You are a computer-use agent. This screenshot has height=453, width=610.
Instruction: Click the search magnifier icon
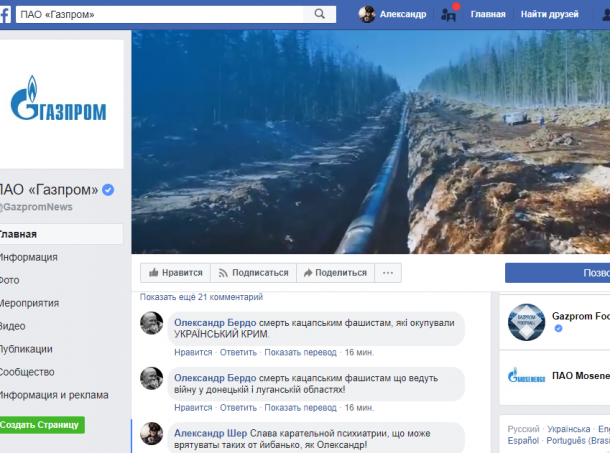pos(319,14)
